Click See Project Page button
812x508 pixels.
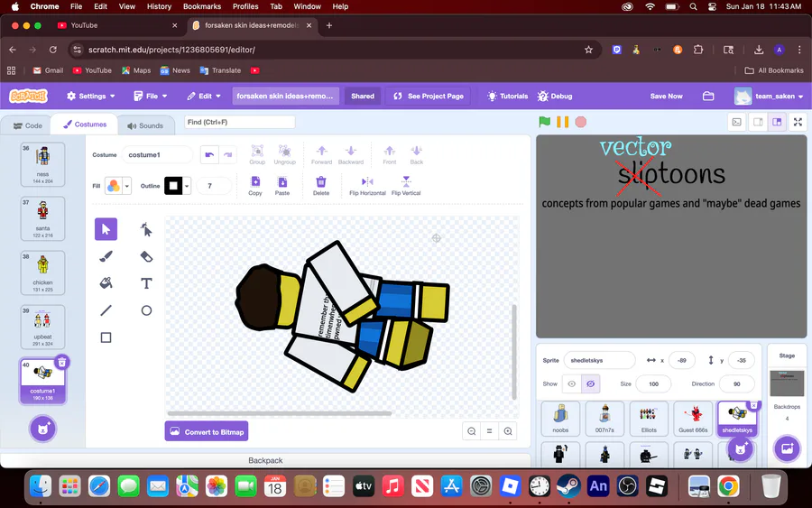(429, 96)
